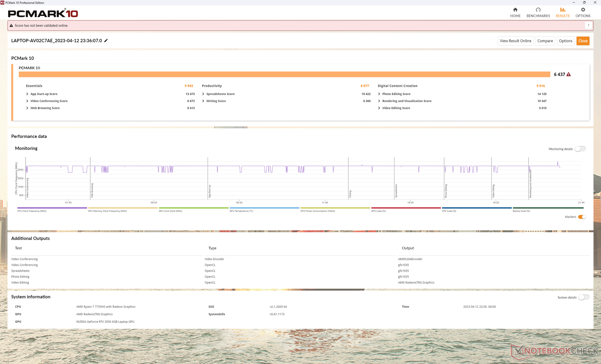Click the View Result Online button
601x364 pixels.
pos(515,41)
